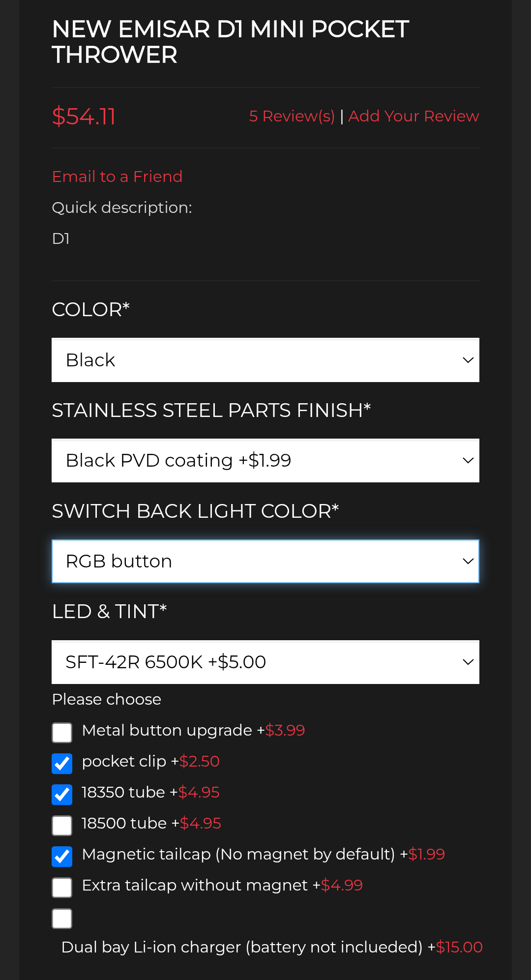Click Email to a Friend link
The width and height of the screenshot is (531, 980).
(x=117, y=177)
